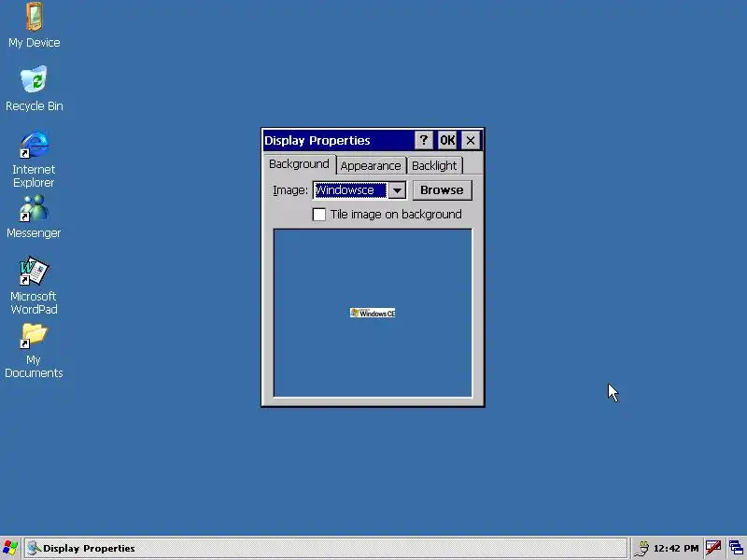
Task: Click the OK button in title bar
Action: tap(447, 140)
